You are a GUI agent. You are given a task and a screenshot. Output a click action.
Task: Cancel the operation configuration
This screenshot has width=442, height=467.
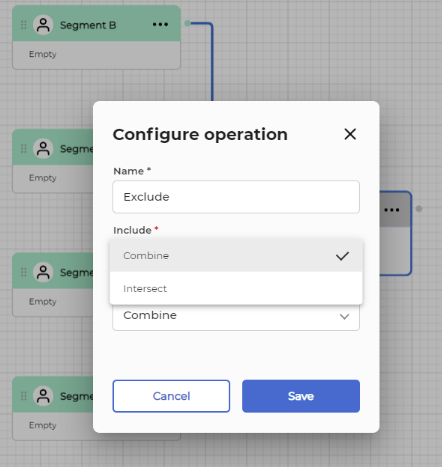tap(171, 396)
